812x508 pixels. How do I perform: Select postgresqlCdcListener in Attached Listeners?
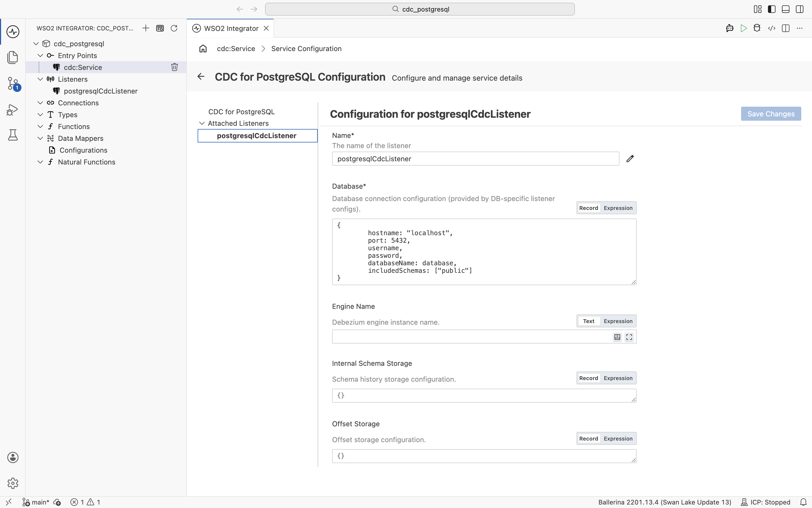(257, 136)
